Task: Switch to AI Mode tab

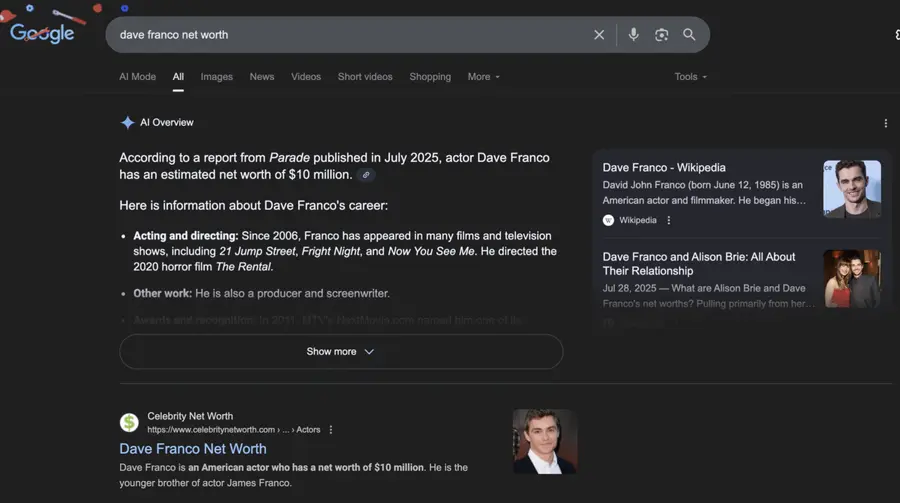Action: click(137, 77)
